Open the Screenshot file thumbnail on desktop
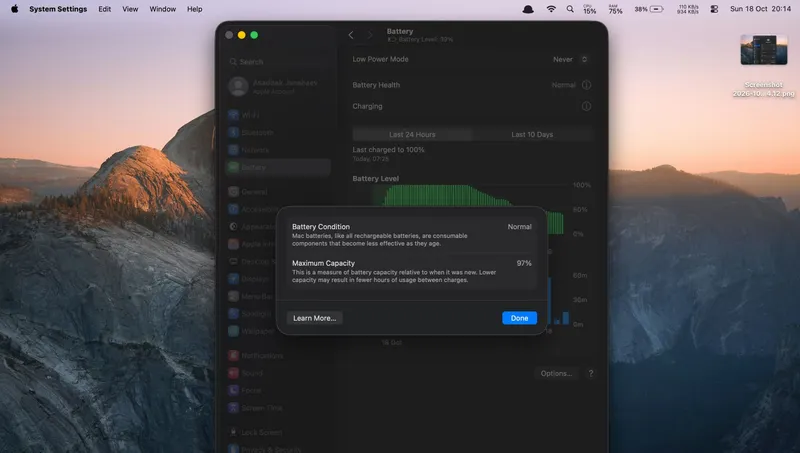Screen dimensions: 800x453 [764, 49]
